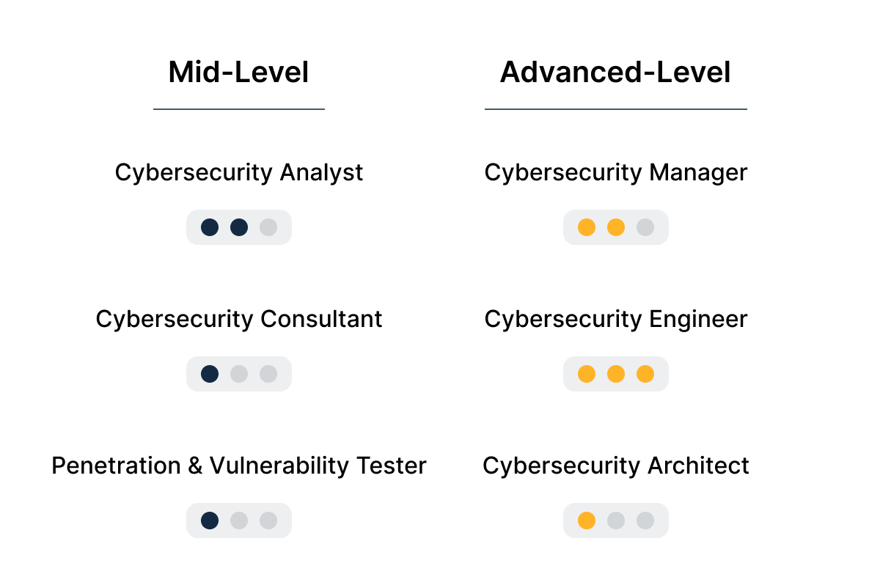Click middle gray dot under Cybersecurity Architect
The width and height of the screenshot is (880, 588).
(616, 521)
